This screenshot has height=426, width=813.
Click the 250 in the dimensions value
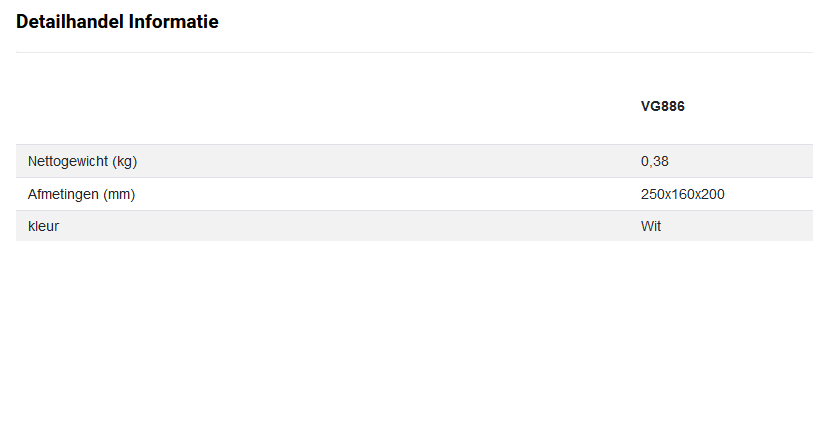click(x=653, y=194)
